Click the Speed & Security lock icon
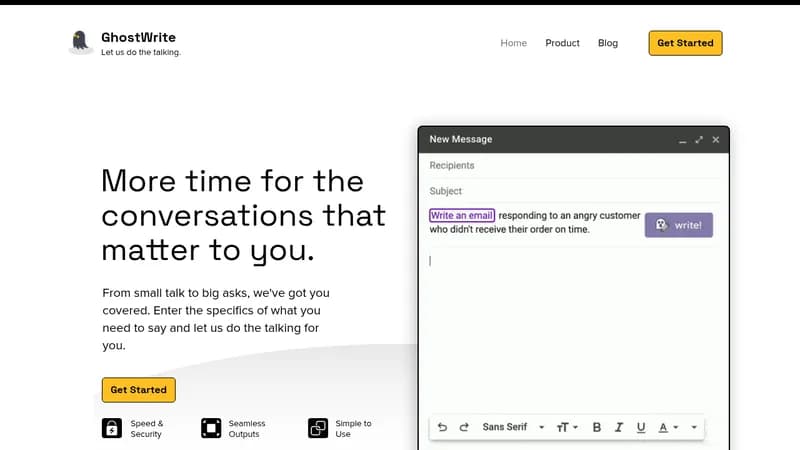 (x=112, y=428)
